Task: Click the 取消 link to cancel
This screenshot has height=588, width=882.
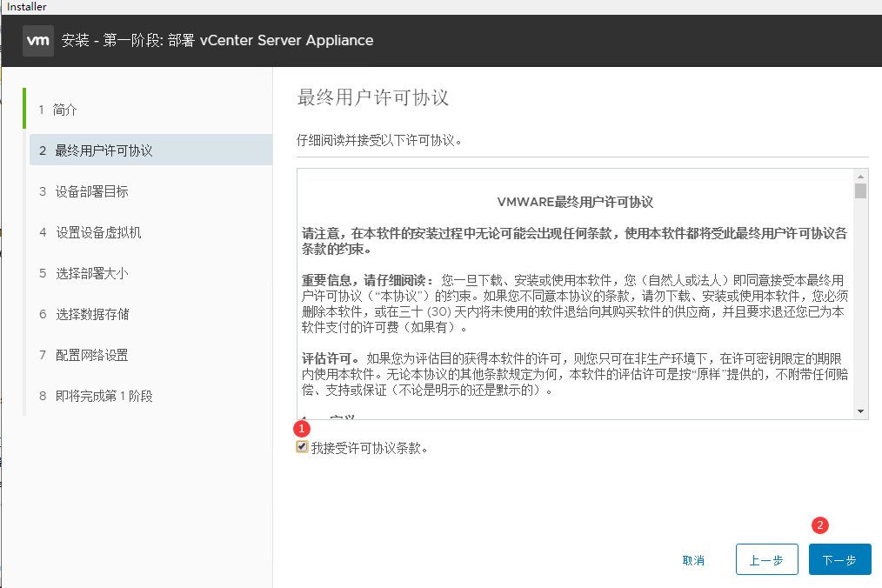Action: pyautogui.click(x=693, y=560)
